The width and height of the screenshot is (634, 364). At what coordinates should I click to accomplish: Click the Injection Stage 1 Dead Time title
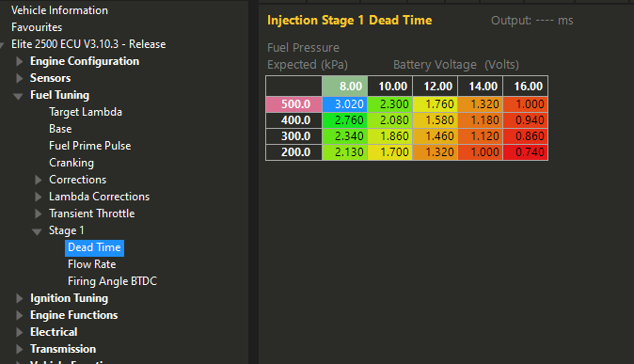pos(349,21)
